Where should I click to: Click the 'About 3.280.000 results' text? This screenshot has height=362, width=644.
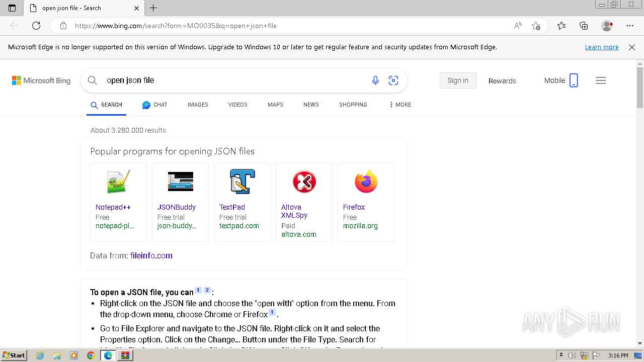[128, 130]
